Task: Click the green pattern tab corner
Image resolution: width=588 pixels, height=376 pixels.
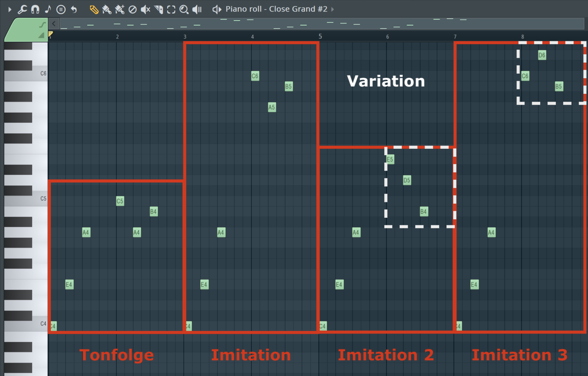Action: (x=25, y=30)
